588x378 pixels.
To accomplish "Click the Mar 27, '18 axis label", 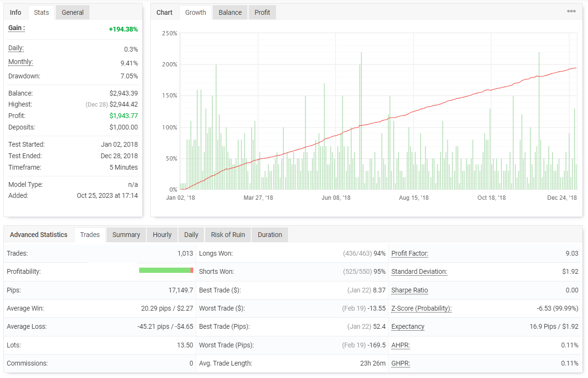I will [x=258, y=197].
